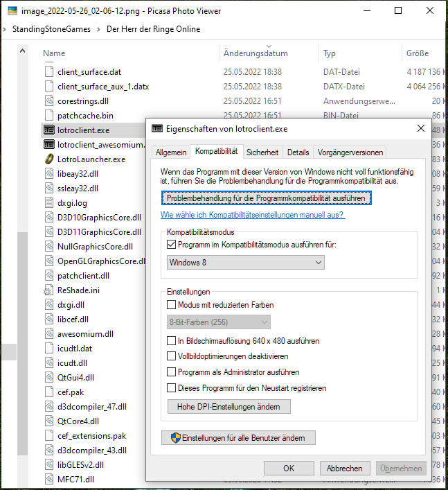Check Bildschirmauflösung 640 x 480 ausführen
Screen dimensions: 448x490
pos(171,340)
